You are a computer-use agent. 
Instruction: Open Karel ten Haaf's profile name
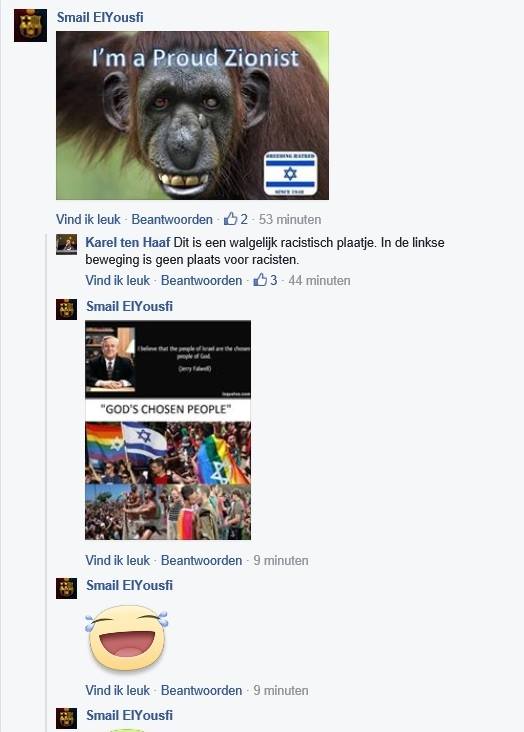pos(127,242)
